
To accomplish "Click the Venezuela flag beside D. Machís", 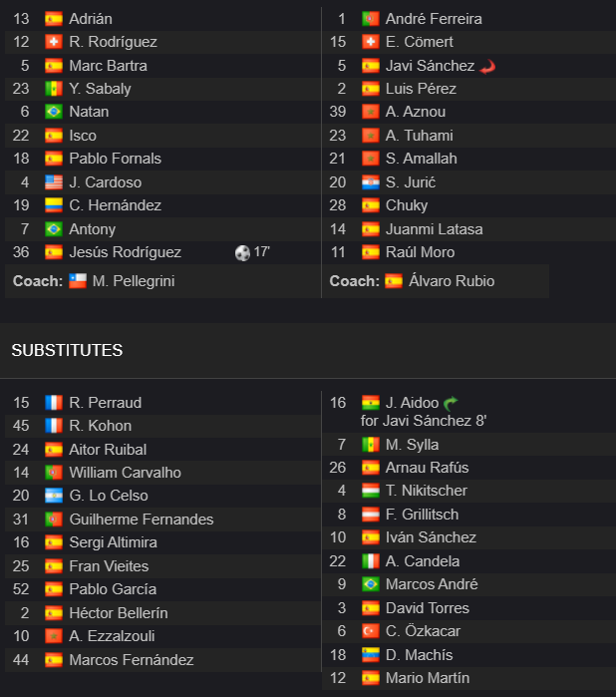I will pyautogui.click(x=370, y=655).
